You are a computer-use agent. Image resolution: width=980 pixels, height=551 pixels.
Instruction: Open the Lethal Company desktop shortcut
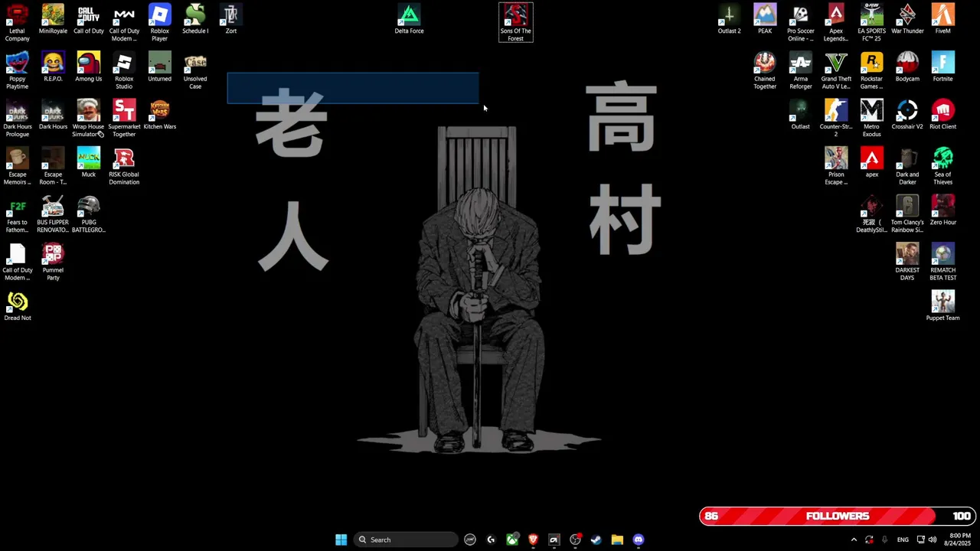[17, 23]
